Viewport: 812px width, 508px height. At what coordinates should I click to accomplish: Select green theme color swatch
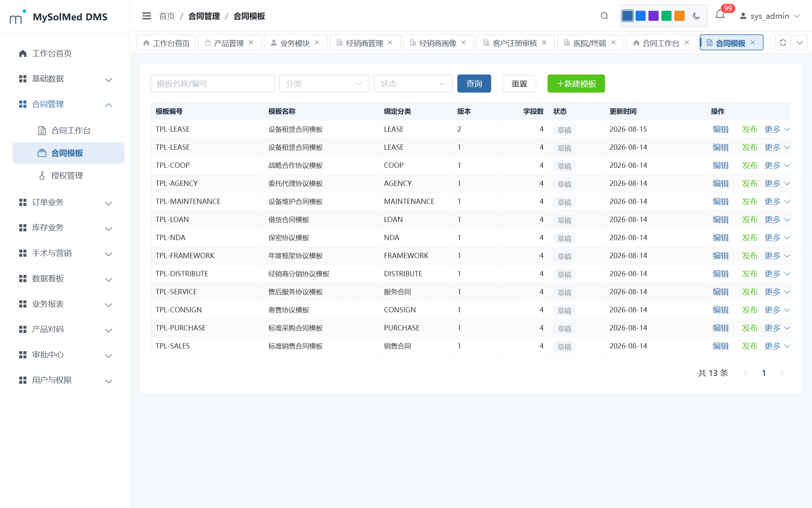point(667,16)
